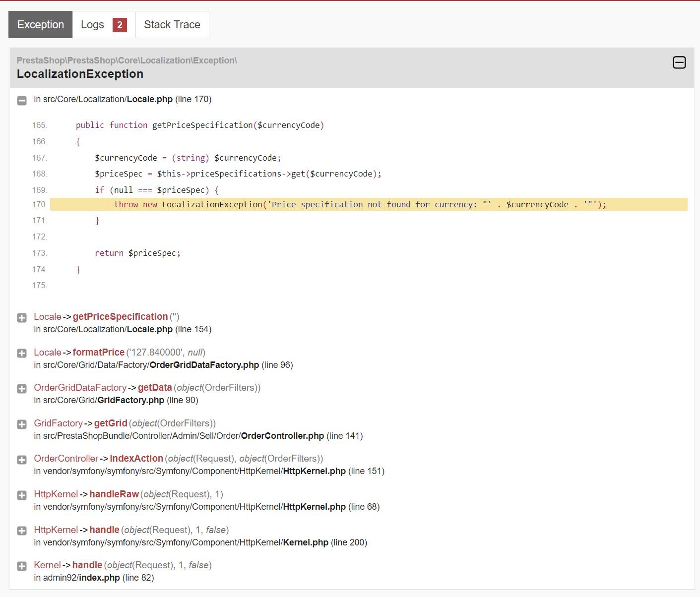Expand the HttpKernel handle trace

pyautogui.click(x=22, y=531)
